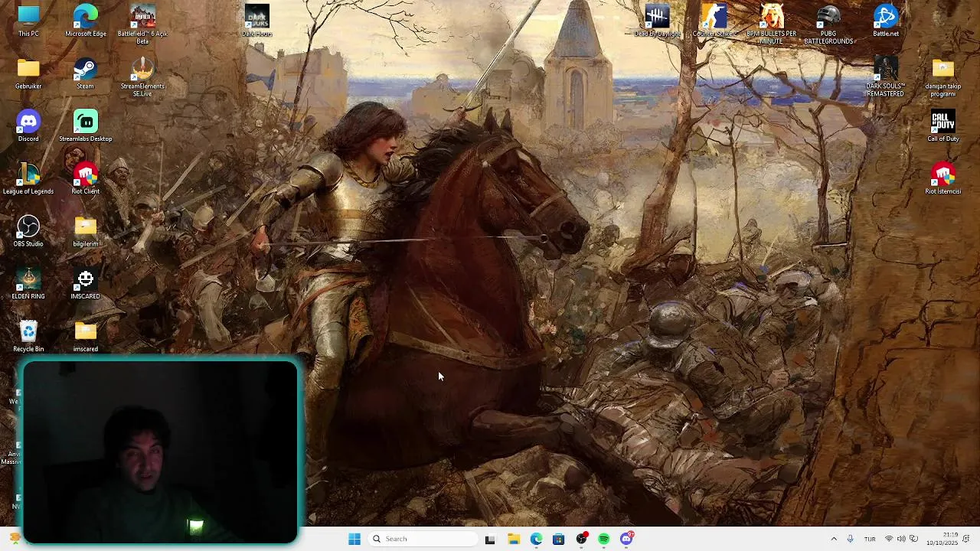Image resolution: width=980 pixels, height=551 pixels.
Task: Switch to Discord in taskbar
Action: point(627,539)
